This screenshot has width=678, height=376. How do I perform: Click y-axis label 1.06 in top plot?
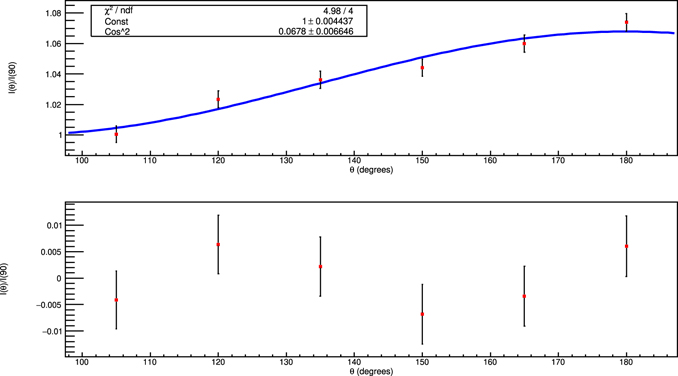(x=54, y=44)
